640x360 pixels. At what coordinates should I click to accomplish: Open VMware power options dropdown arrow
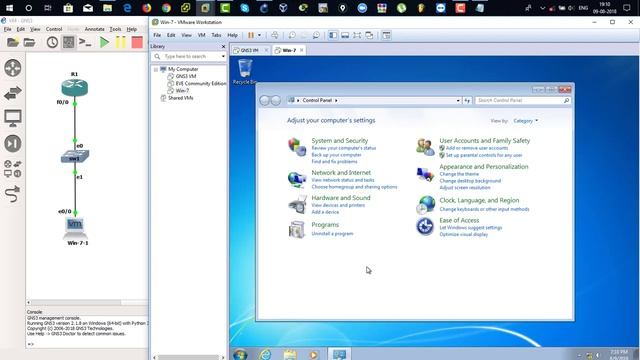pyautogui.click(x=259, y=36)
